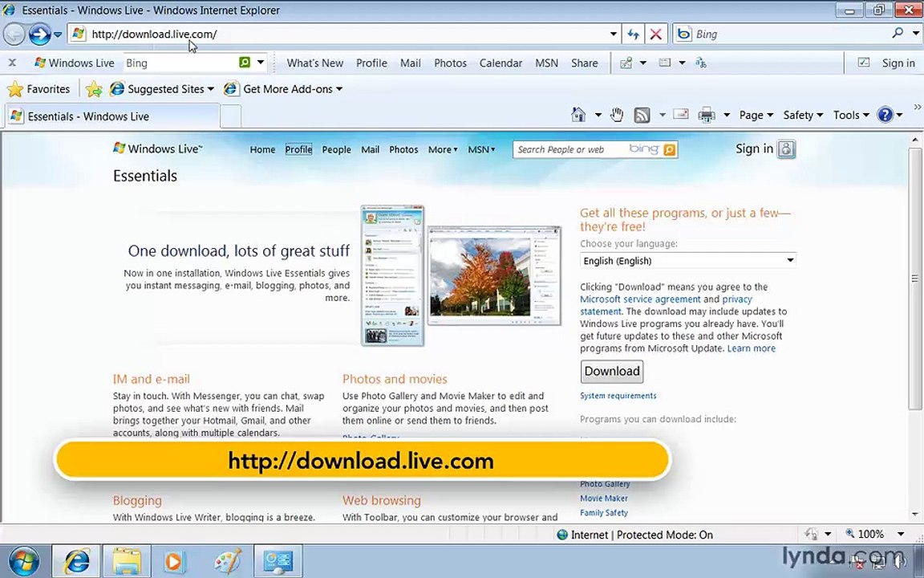Open the Family Safety link
Image resolution: width=924 pixels, height=578 pixels.
(603, 513)
